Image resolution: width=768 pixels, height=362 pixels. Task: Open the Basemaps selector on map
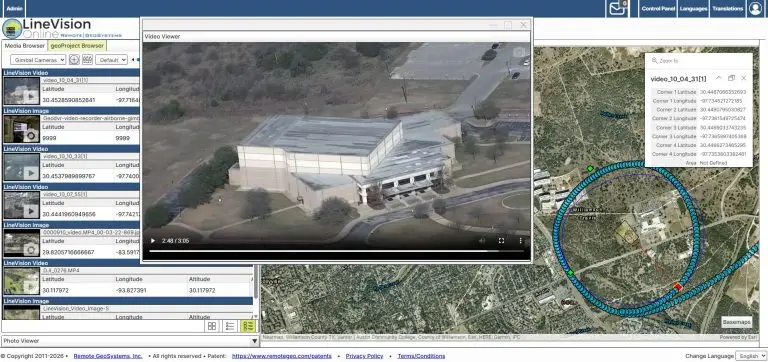click(x=736, y=322)
